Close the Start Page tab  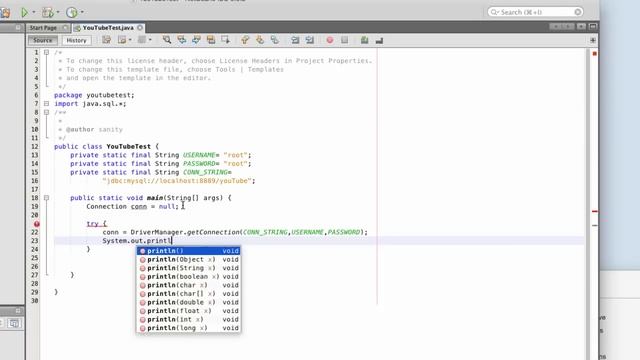[65, 28]
